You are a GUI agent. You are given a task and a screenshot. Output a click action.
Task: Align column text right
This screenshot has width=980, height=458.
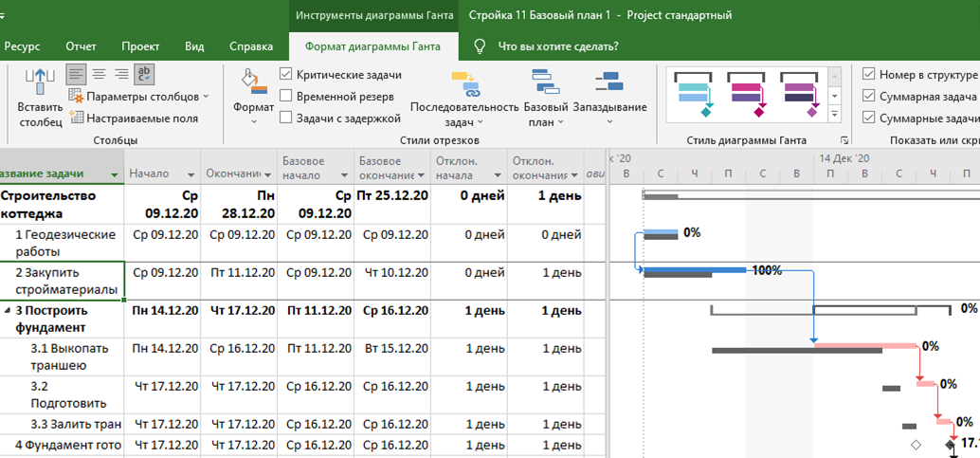(x=121, y=75)
